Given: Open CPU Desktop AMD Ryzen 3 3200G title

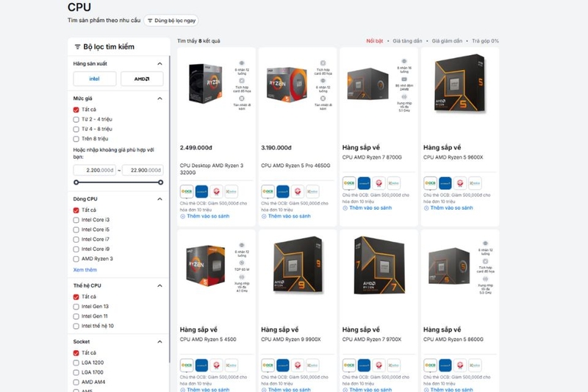Looking at the screenshot, I should [x=212, y=169].
